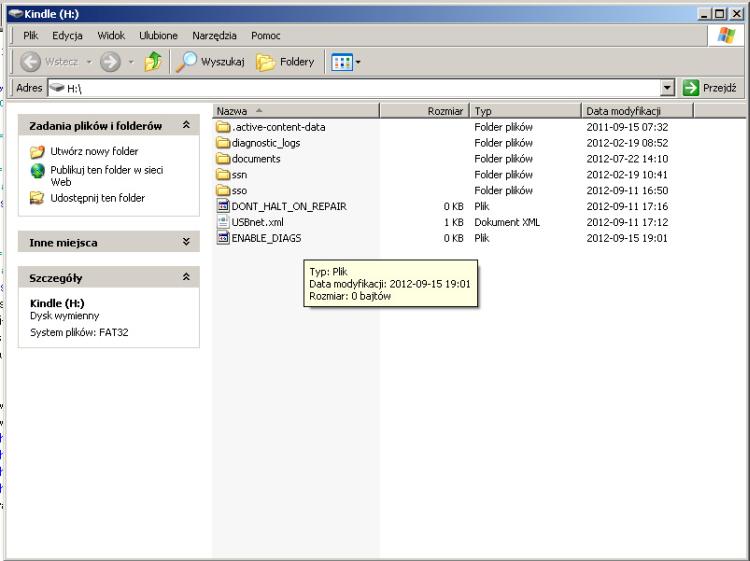This screenshot has height=561, width=750.
Task: Open Wyszukaj search tool
Action: pos(210,62)
